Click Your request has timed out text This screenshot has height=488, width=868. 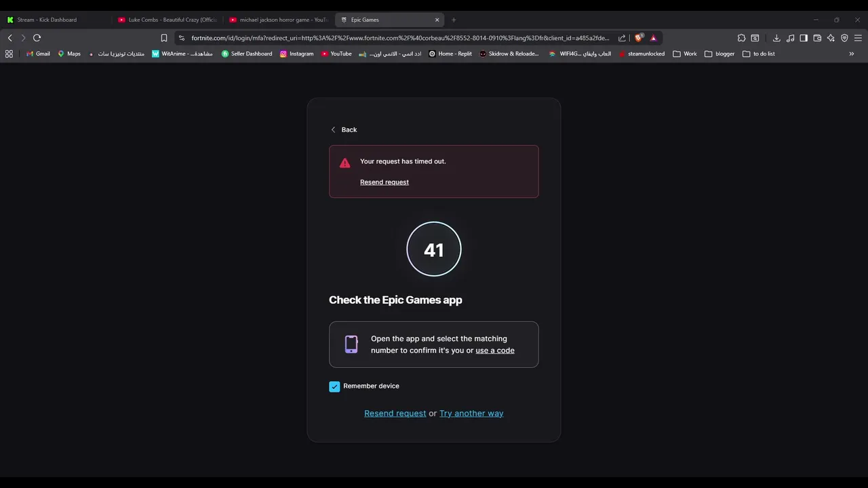[x=403, y=161]
